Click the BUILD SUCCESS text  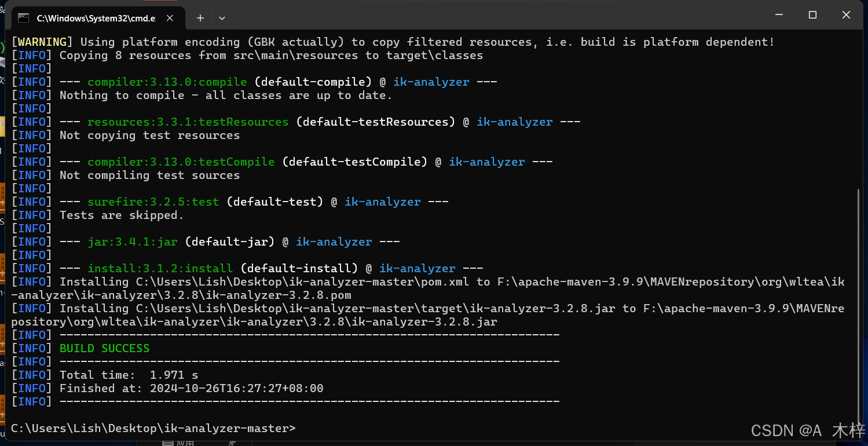104,348
